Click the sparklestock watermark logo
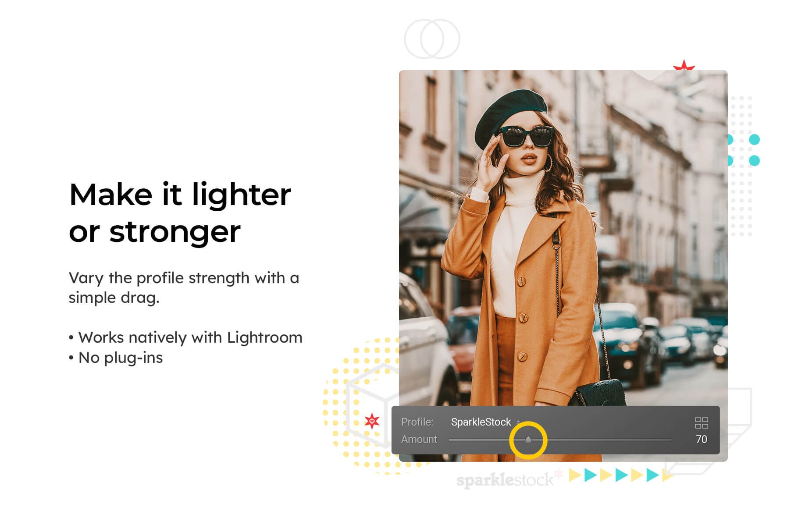Image resolution: width=798 pixels, height=532 pixels. pyautogui.click(x=509, y=480)
